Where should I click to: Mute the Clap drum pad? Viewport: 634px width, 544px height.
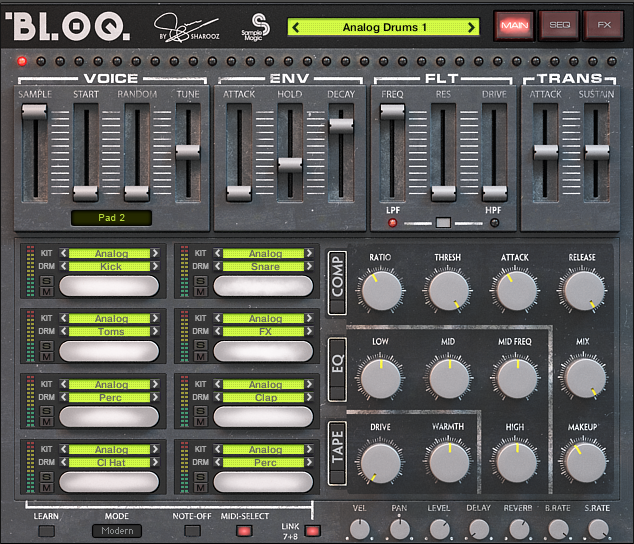201,421
